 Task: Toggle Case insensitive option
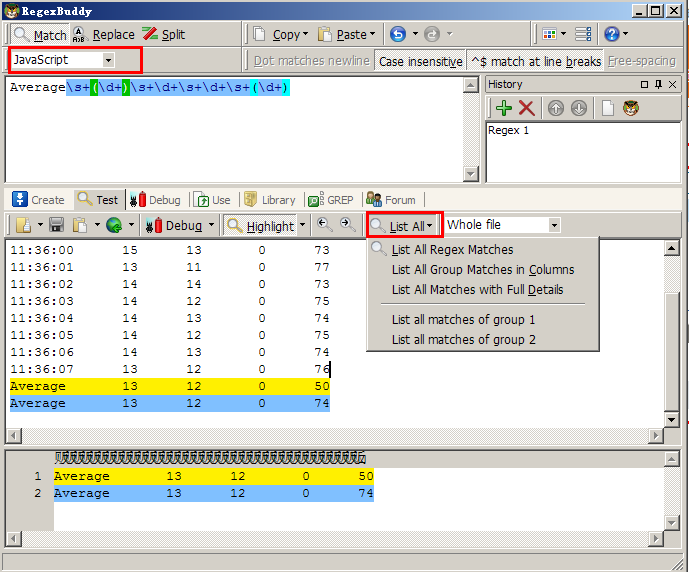pyautogui.click(x=421, y=61)
